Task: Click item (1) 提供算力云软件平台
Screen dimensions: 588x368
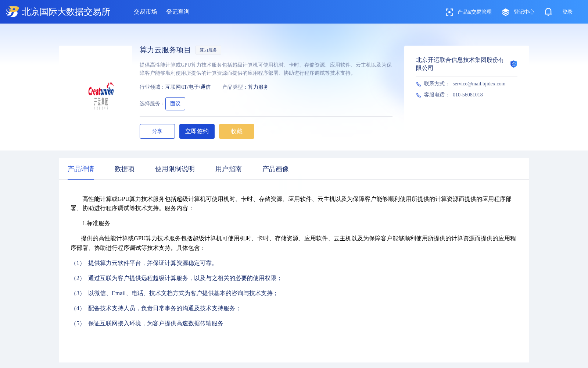Action: click(x=144, y=263)
